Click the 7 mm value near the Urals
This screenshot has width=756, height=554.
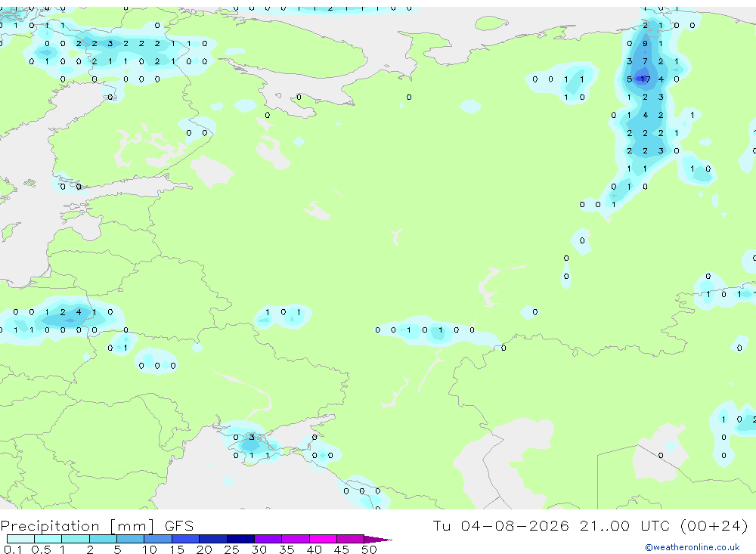pyautogui.click(x=645, y=62)
